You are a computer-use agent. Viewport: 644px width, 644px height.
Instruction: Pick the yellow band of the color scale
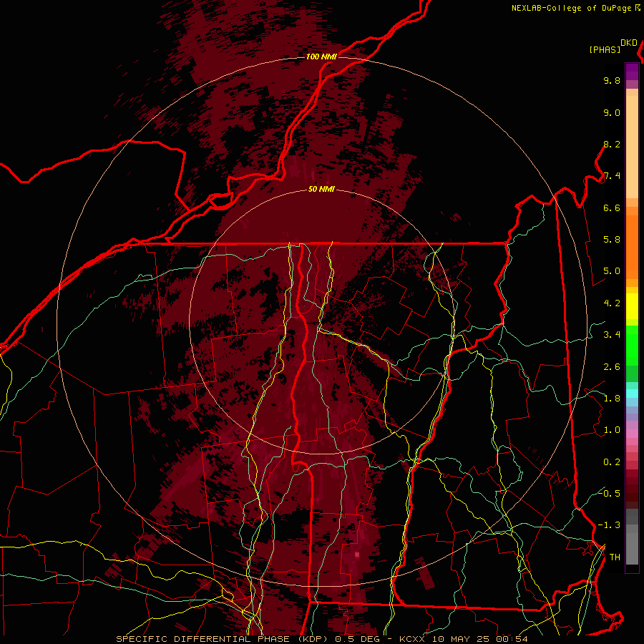click(632, 306)
